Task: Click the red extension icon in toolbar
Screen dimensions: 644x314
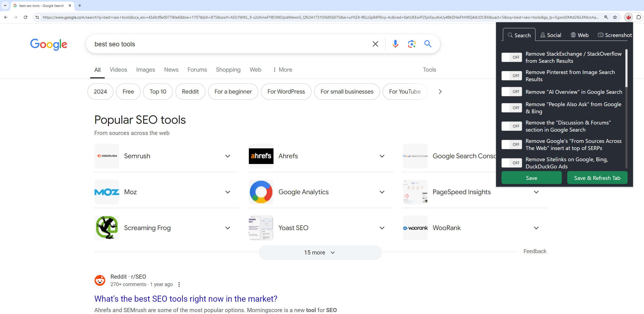Action: tap(629, 17)
